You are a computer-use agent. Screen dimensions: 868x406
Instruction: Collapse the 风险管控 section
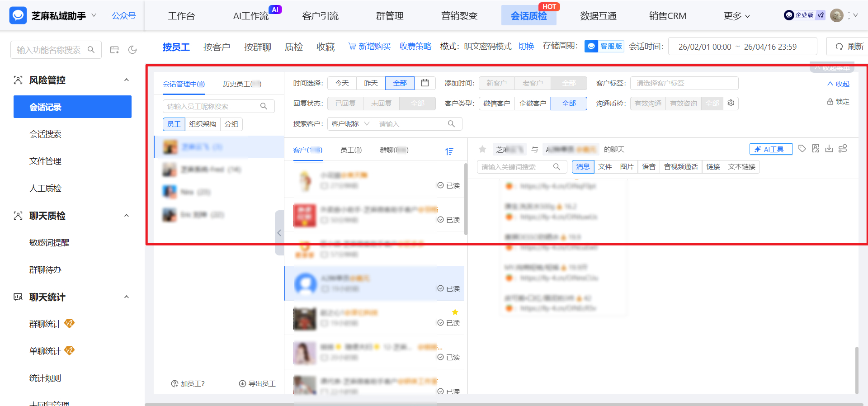127,80
